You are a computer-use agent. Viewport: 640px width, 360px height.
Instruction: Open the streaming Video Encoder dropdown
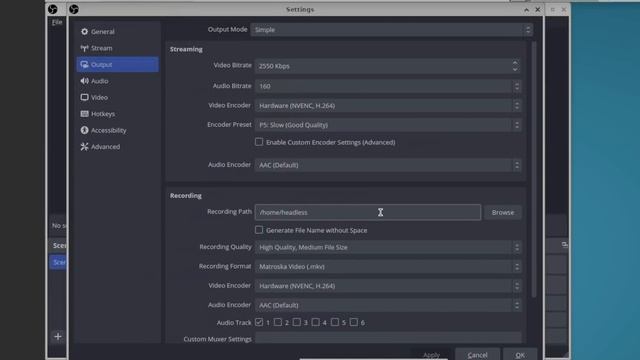point(388,106)
